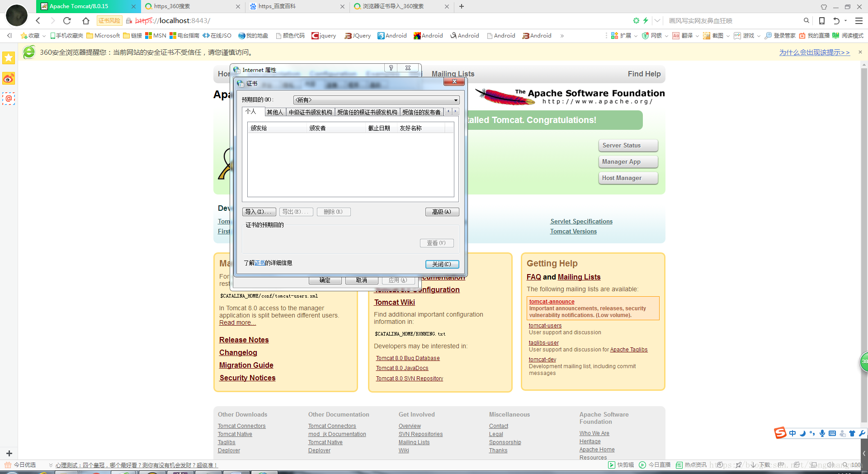Viewport: 868px width, 474px height.
Task: Click the 高级 advanced button
Action: pyautogui.click(x=442, y=212)
